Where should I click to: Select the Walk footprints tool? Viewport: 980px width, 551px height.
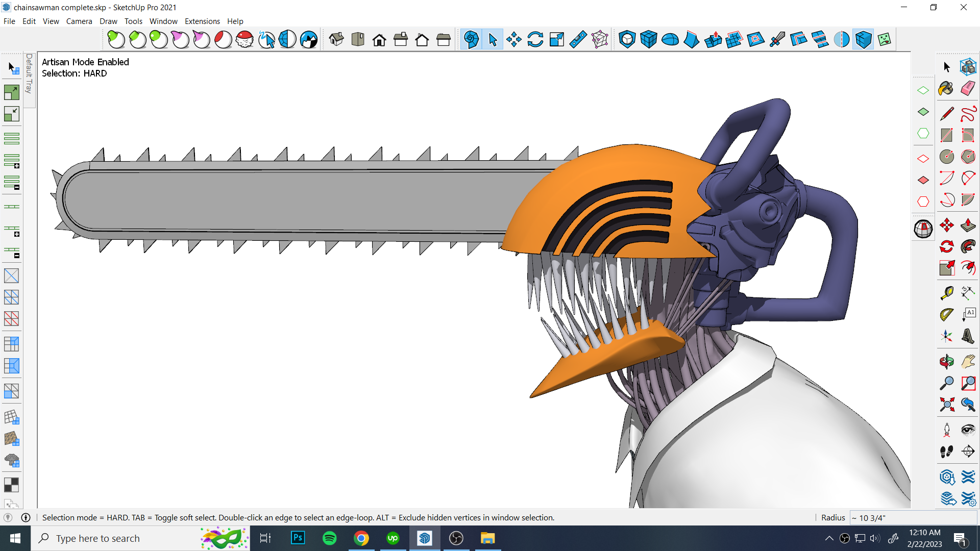pos(946,451)
